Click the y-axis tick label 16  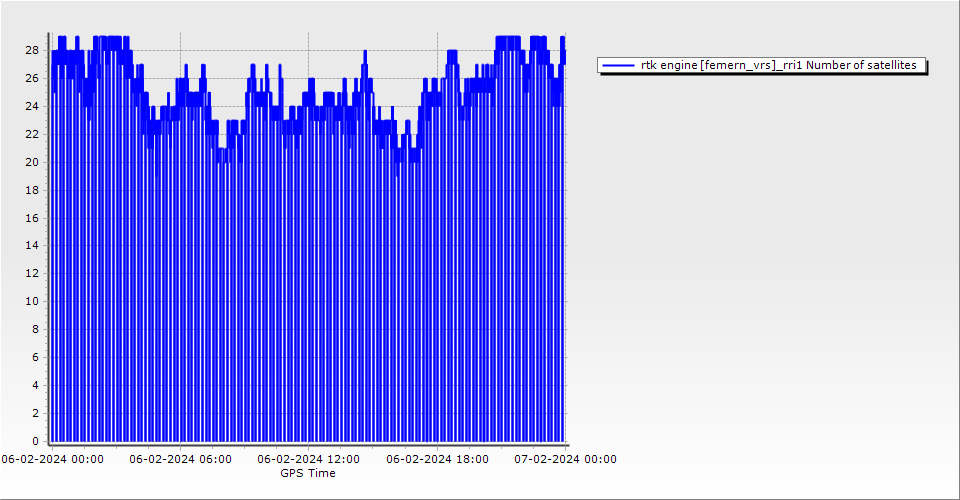tap(32, 217)
